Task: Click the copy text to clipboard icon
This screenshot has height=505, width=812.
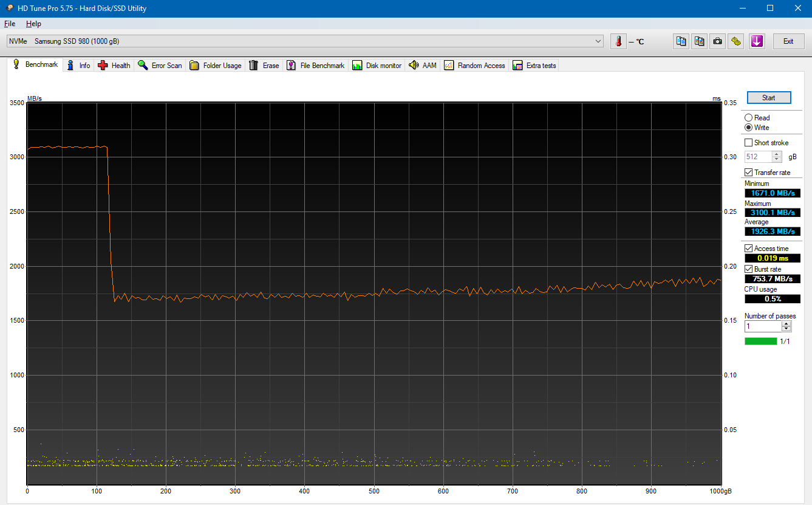Action: click(681, 41)
